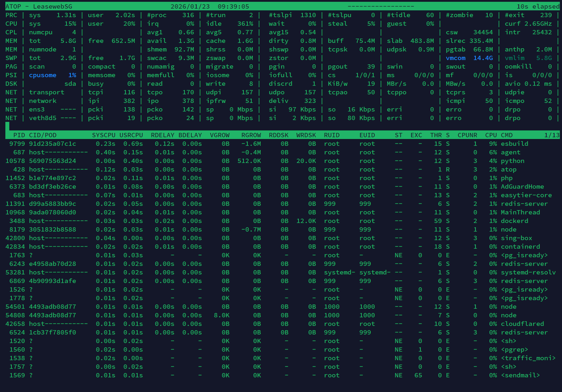Click the oomkill counter label
Viewport: 562px width, 392px height.
click(518, 66)
